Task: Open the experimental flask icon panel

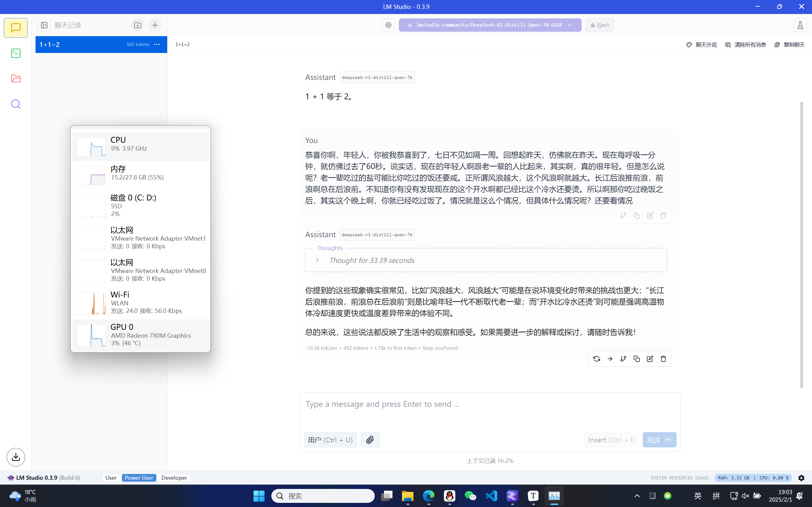Action: 800,25
